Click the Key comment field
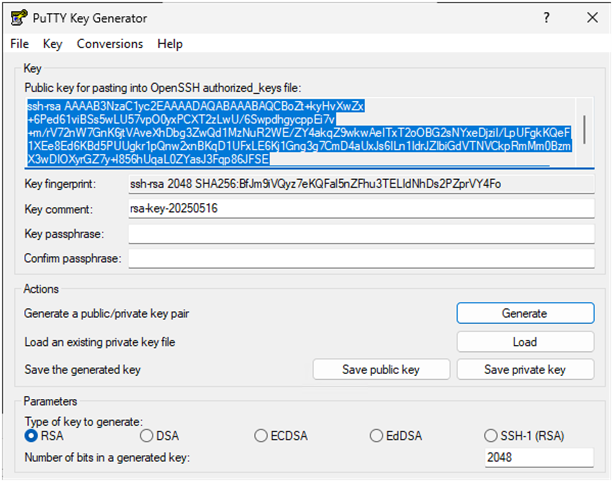This screenshot has height=482, width=613. click(x=362, y=208)
